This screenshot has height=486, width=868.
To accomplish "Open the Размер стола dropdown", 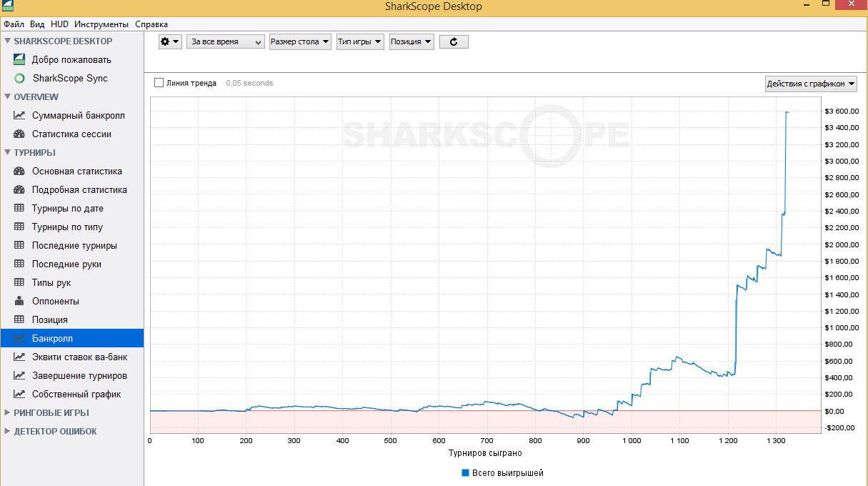I will pyautogui.click(x=300, y=41).
